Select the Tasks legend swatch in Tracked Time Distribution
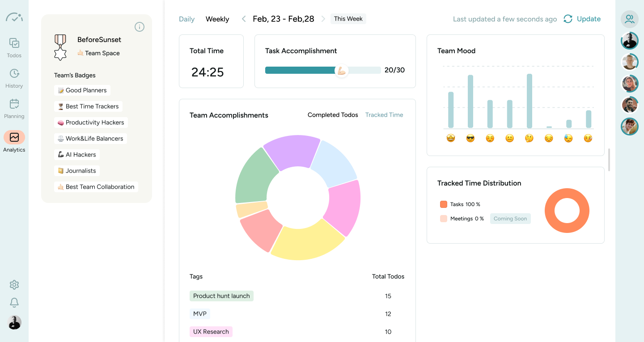This screenshot has width=644, height=342. point(444,204)
